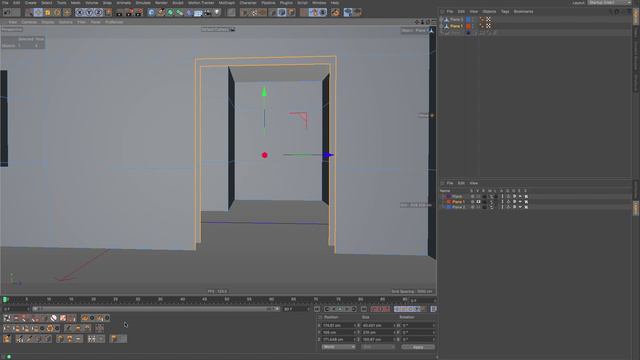This screenshot has width=640, height=360.
Task: Open the Layer Manager Edit menu
Action: click(461, 183)
